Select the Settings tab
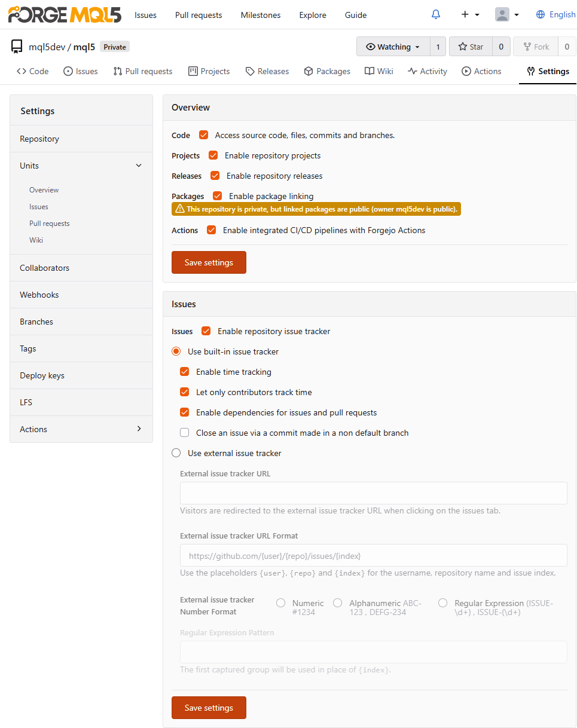The width and height of the screenshot is (577, 728). coord(548,71)
